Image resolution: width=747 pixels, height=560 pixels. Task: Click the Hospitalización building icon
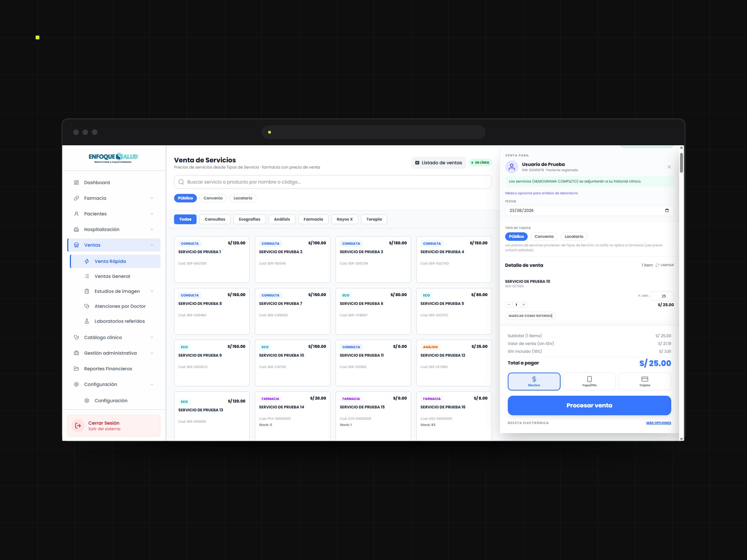76,230
